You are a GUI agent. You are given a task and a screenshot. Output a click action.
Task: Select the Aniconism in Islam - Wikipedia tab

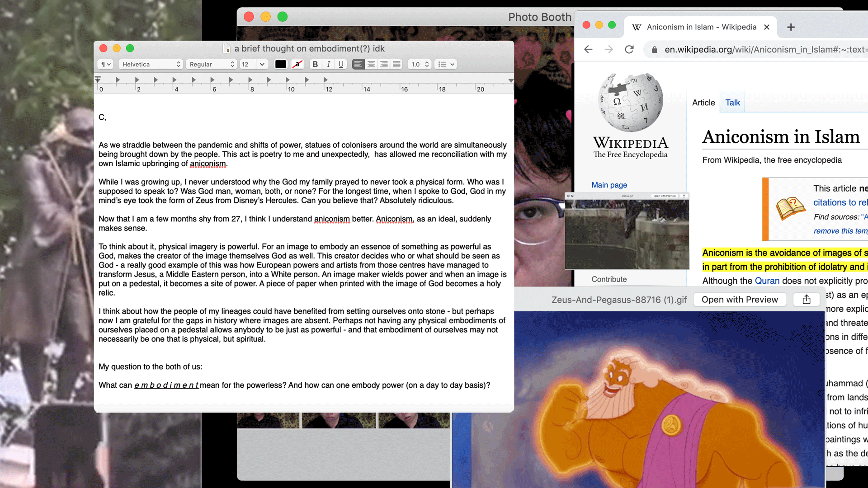click(701, 27)
